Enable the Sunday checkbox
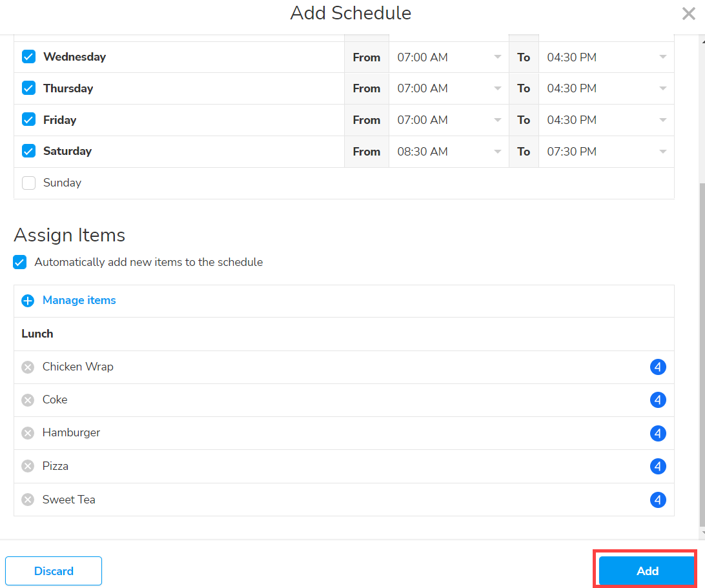 click(x=28, y=183)
